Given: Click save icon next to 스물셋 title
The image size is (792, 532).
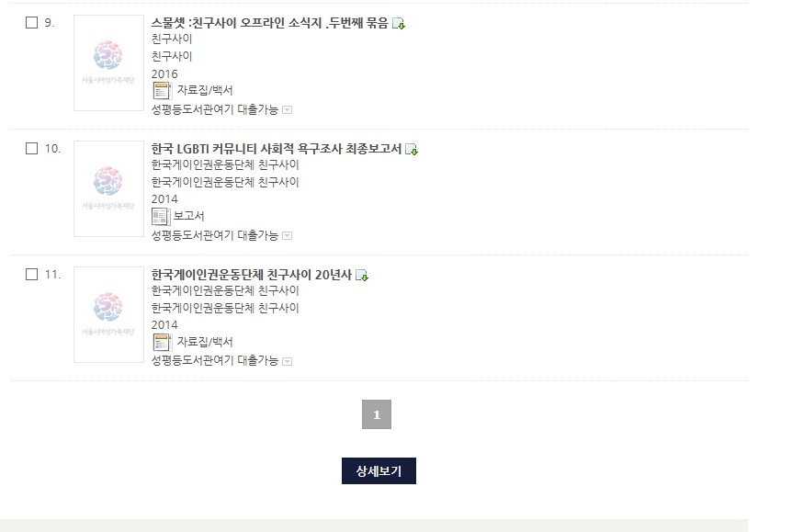Looking at the screenshot, I should click(x=399, y=24).
